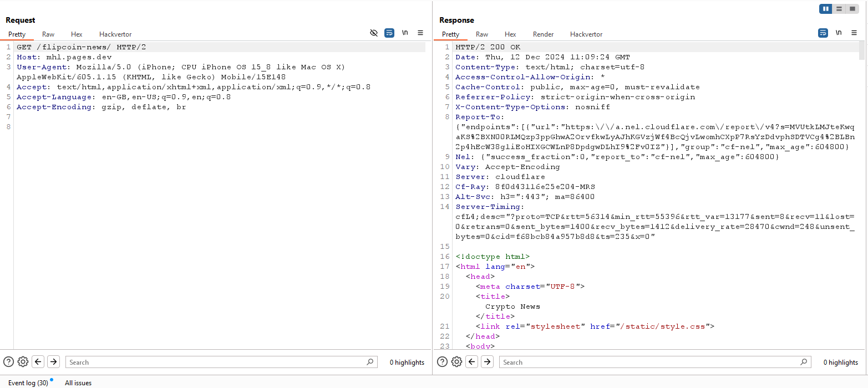The image size is (868, 388).
Task: Toggle line wrap in the Response panel
Action: (x=823, y=33)
